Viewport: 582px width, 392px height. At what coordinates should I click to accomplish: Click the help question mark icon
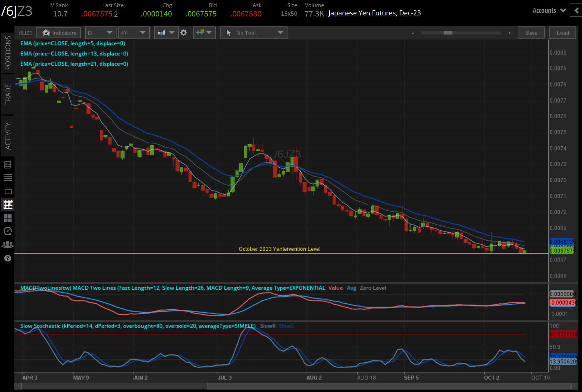point(8,258)
